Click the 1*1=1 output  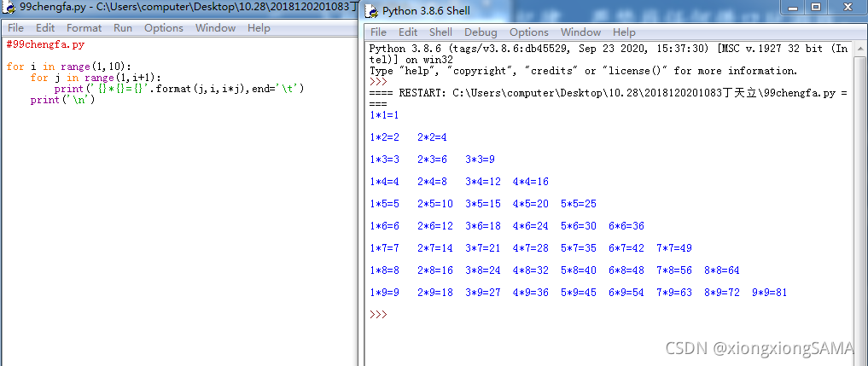coord(384,115)
